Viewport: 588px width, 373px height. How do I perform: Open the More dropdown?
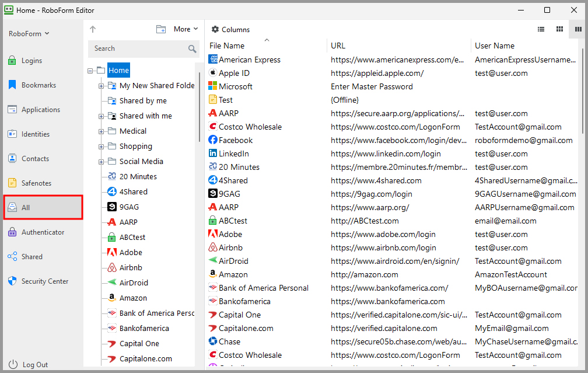185,29
